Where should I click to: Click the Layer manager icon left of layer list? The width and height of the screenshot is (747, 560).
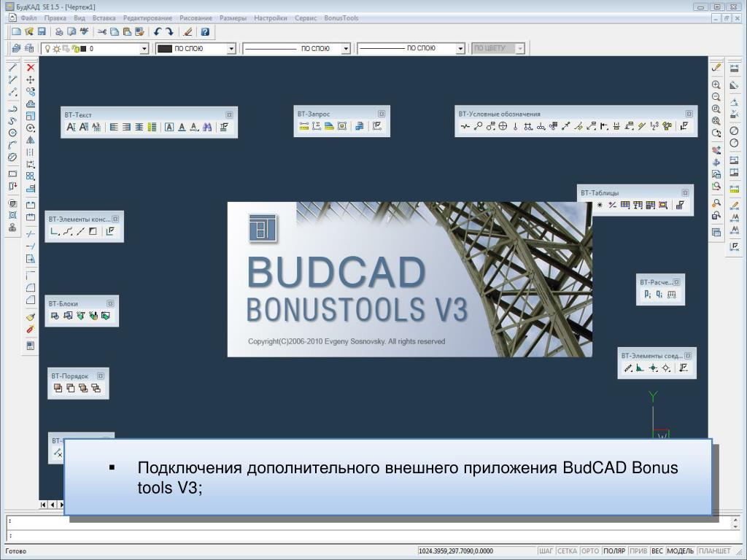(16, 48)
